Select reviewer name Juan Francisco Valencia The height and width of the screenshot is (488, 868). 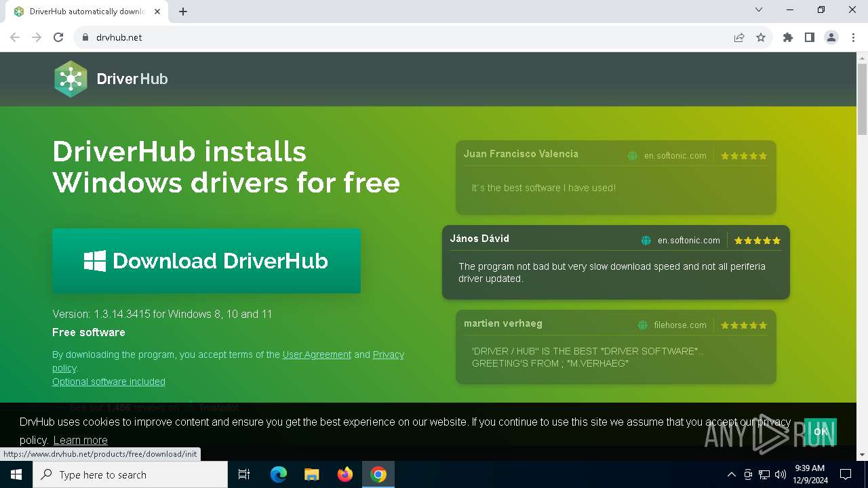pos(521,154)
